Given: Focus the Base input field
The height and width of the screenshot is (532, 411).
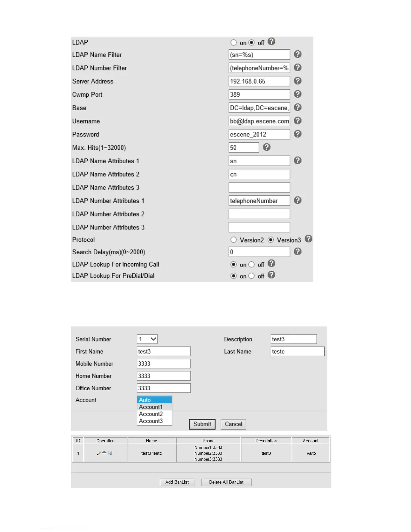Looking at the screenshot, I should 259,107.
